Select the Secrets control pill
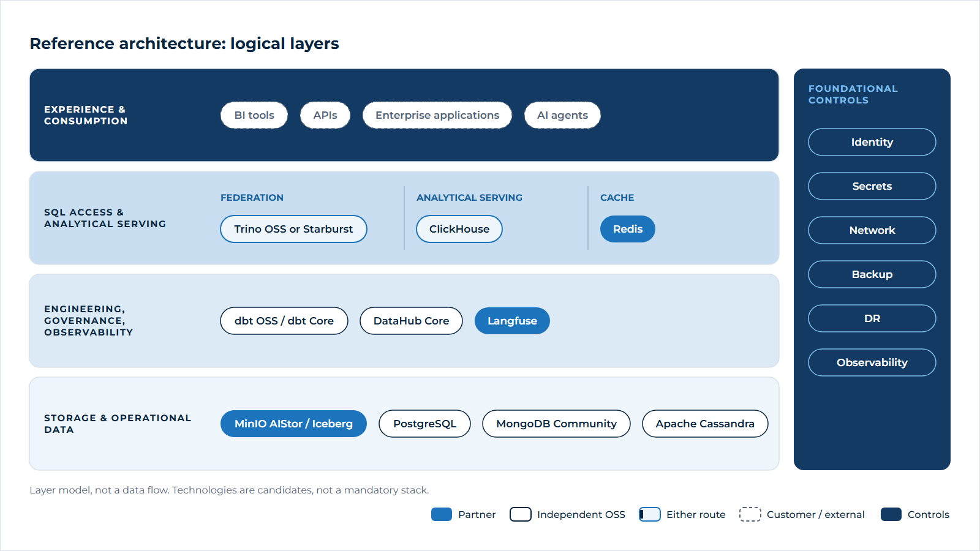This screenshot has width=980, height=551. tap(872, 186)
